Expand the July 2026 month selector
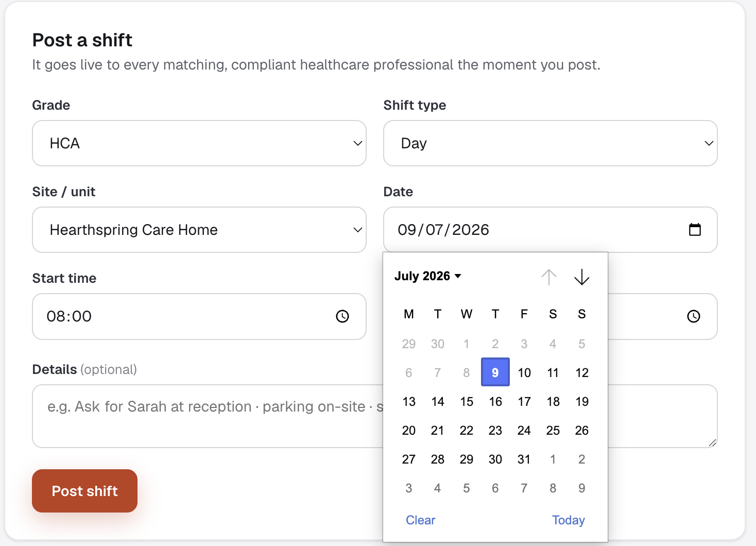The image size is (756, 546). (x=428, y=276)
